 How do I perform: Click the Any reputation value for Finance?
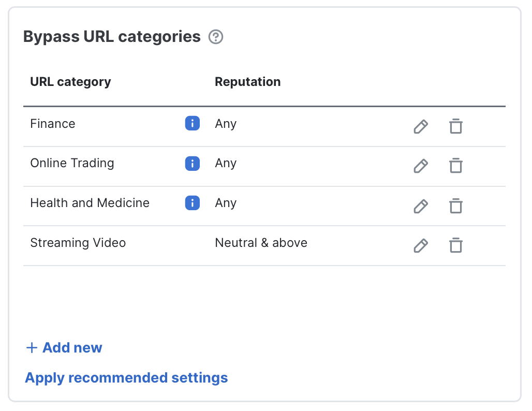[226, 123]
